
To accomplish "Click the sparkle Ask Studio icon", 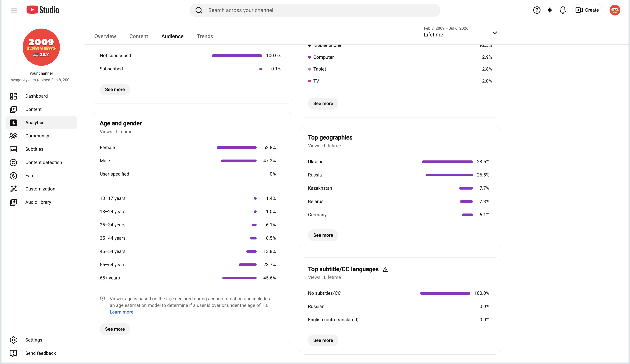I will click(x=549, y=10).
